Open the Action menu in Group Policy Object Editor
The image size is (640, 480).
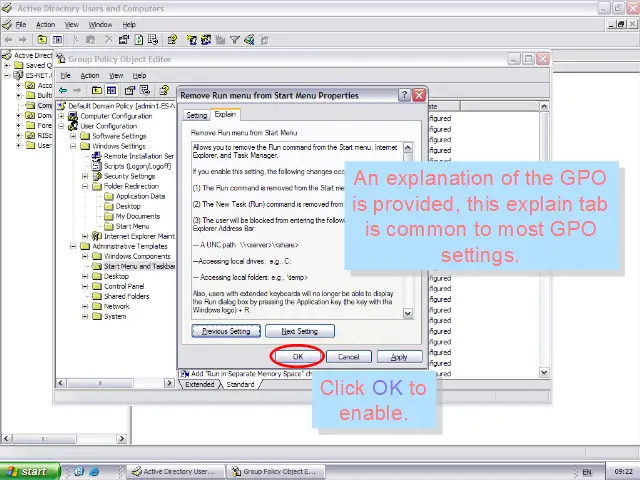[90, 76]
